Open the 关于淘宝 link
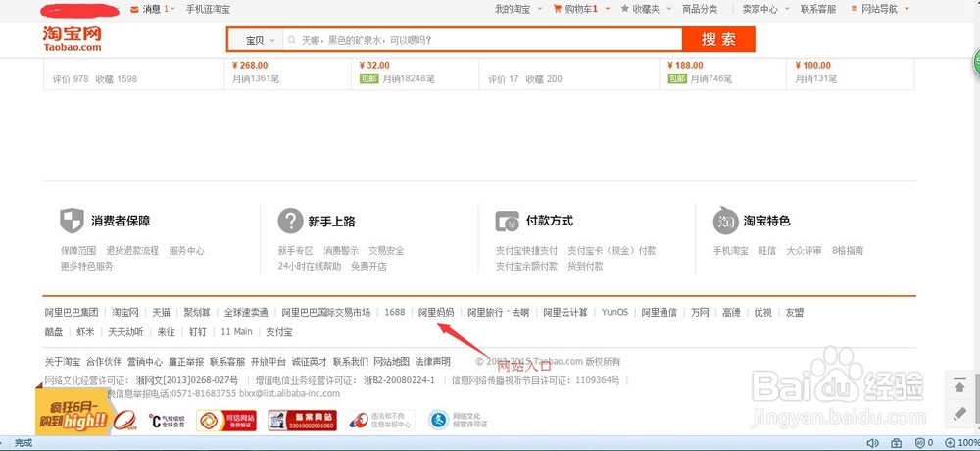 point(63,362)
